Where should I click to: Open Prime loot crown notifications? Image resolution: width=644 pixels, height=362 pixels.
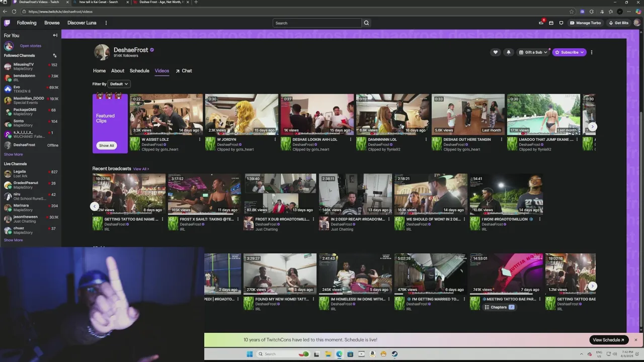tap(541, 23)
